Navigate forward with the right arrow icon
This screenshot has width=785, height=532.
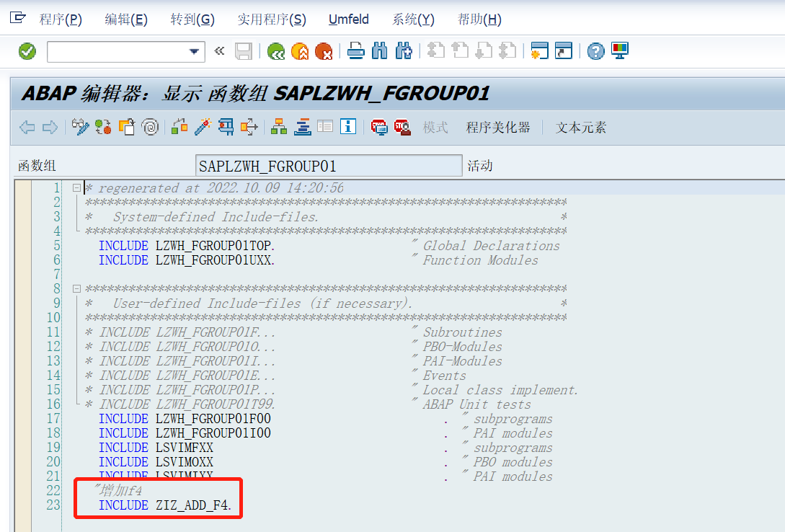(x=50, y=127)
